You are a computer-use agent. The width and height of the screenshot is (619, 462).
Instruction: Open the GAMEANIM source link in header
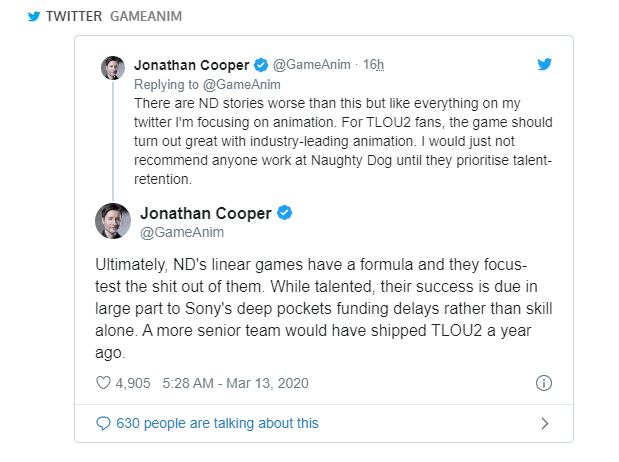point(146,16)
